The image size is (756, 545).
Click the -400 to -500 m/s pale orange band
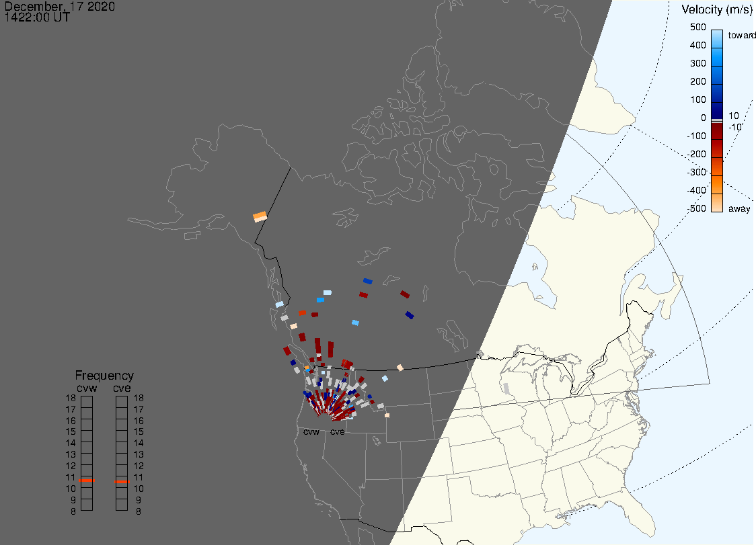point(717,203)
